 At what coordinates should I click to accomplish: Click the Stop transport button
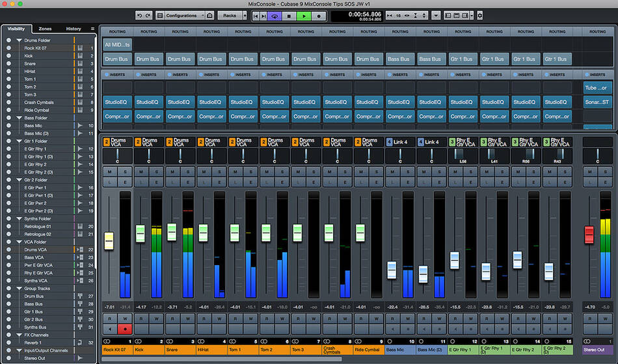coord(289,16)
